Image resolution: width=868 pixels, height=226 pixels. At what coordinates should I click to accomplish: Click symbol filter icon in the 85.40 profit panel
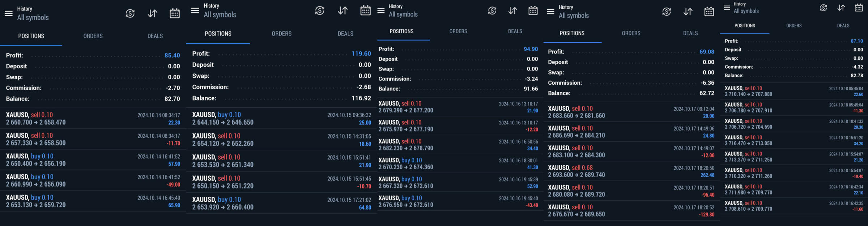point(130,13)
